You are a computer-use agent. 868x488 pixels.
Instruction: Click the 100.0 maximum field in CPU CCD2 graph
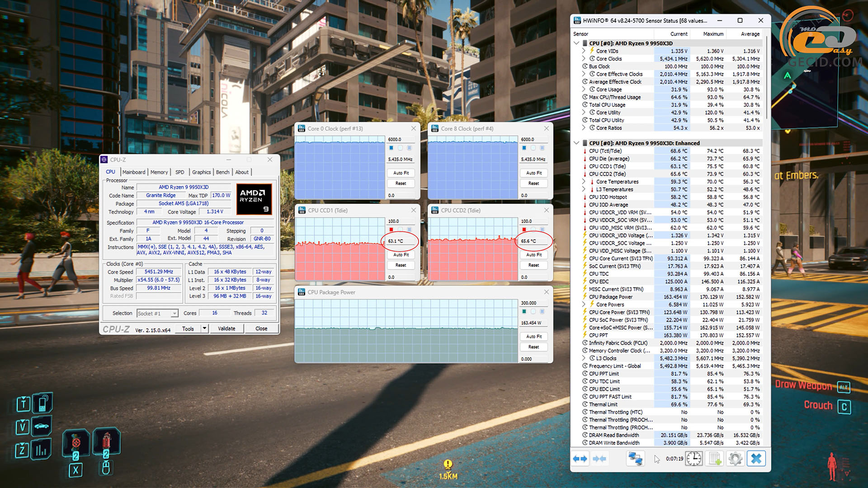(533, 221)
